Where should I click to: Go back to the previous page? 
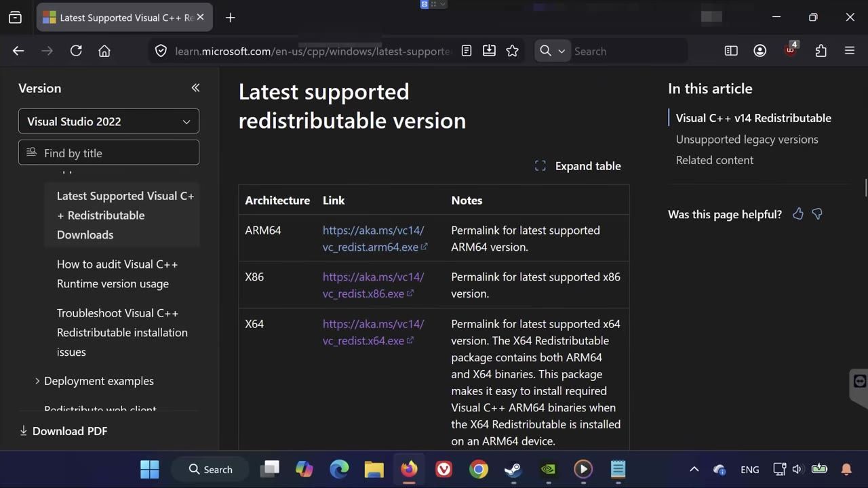pos(18,51)
